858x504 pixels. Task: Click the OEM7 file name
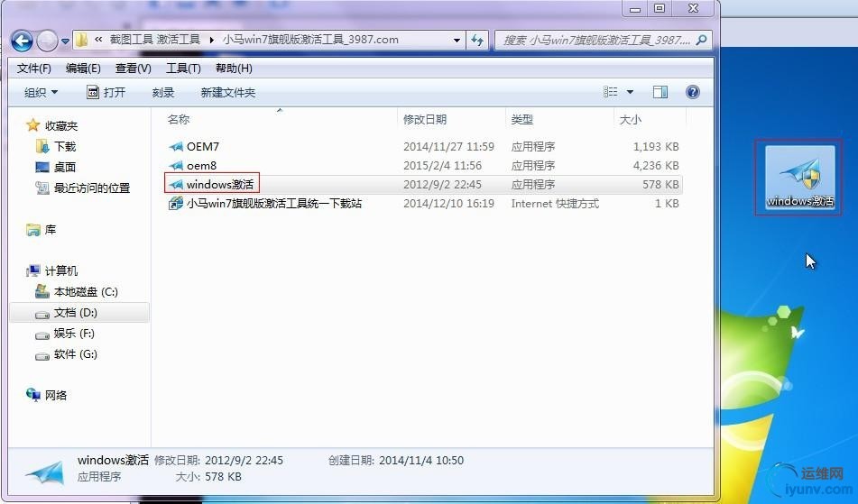click(202, 146)
